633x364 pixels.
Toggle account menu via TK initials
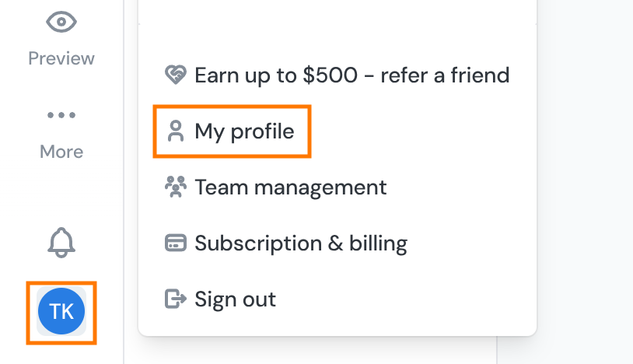coord(61,312)
